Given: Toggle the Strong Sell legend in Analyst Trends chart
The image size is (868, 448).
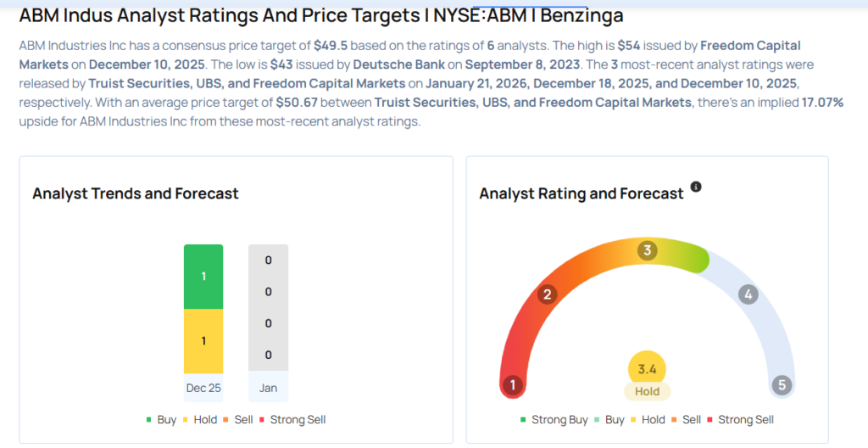Looking at the screenshot, I should pos(292,419).
